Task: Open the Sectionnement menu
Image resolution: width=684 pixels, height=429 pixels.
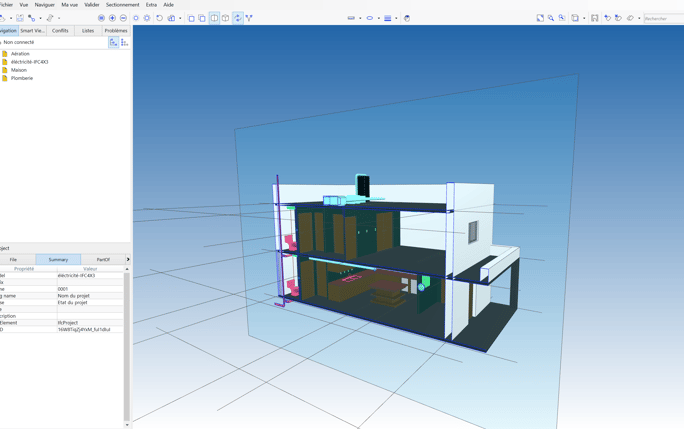Action: coord(123,5)
